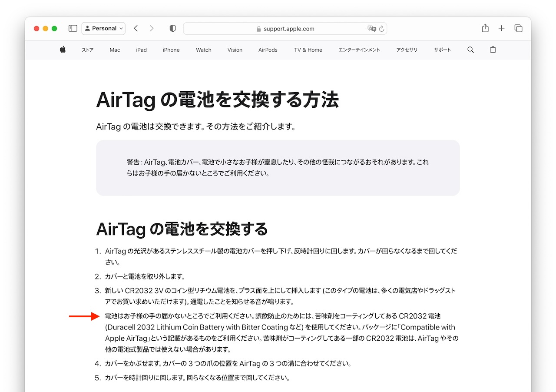
Task: Click the search magnifier icon
Action: pos(470,50)
